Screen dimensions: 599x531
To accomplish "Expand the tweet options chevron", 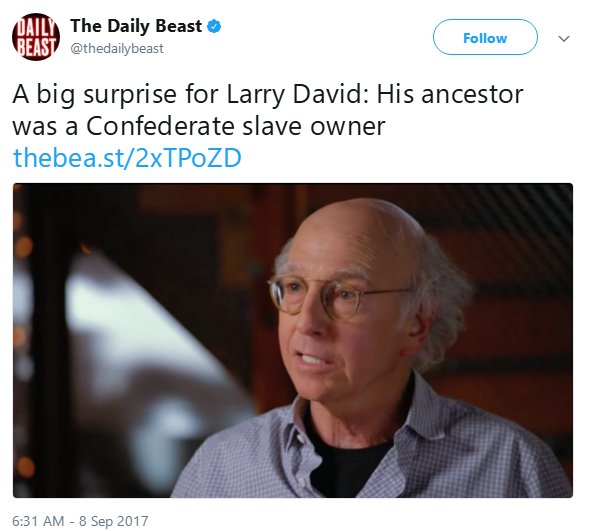I will [564, 38].
